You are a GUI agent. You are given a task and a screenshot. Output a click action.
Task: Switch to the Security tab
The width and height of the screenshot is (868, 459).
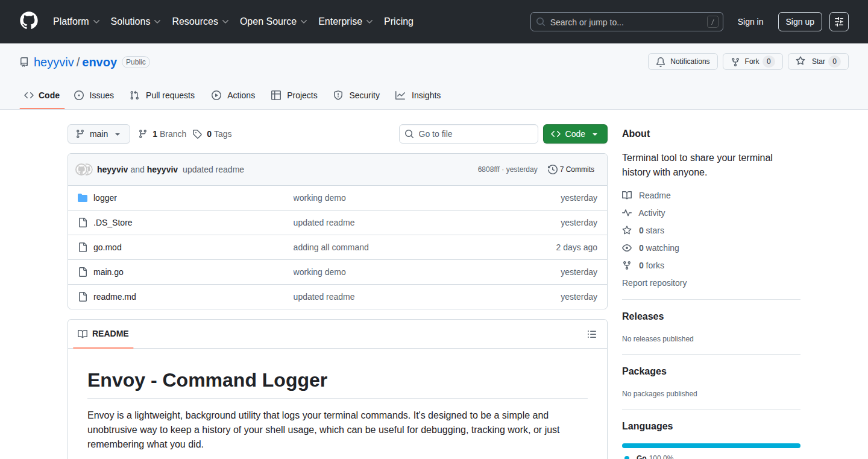click(357, 95)
